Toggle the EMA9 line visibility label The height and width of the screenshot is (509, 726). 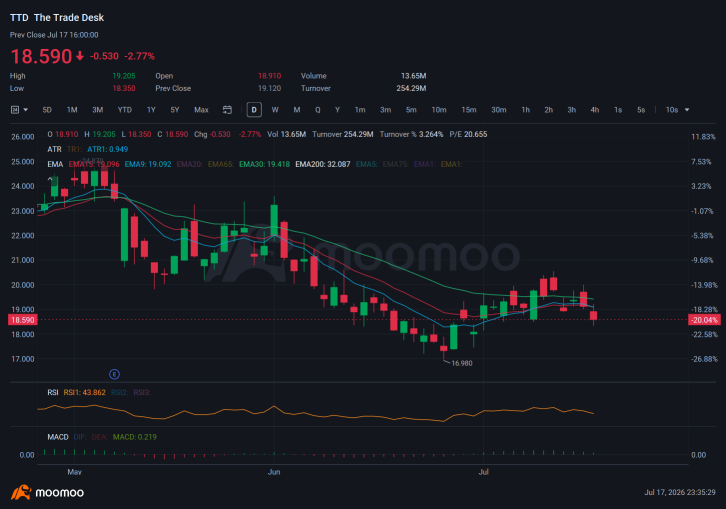pyautogui.click(x=148, y=164)
